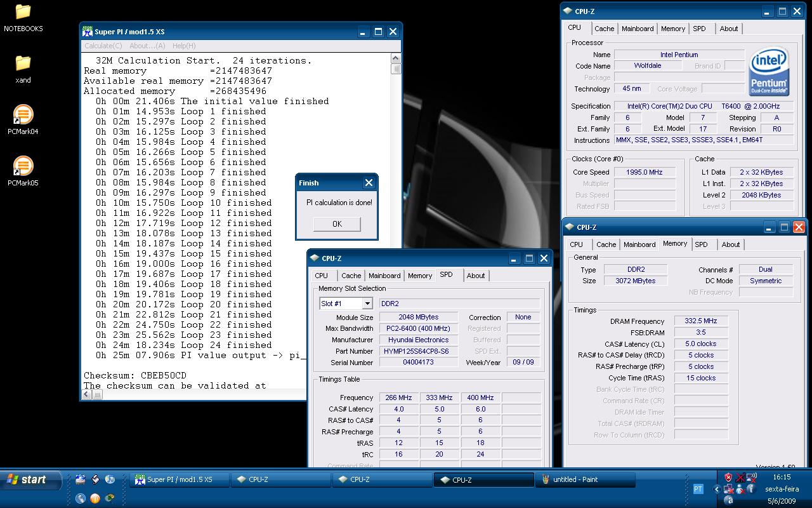The width and height of the screenshot is (812, 508).
Task: Select the Mainboard tab in the processor CPU-Z window
Action: tap(638, 29)
